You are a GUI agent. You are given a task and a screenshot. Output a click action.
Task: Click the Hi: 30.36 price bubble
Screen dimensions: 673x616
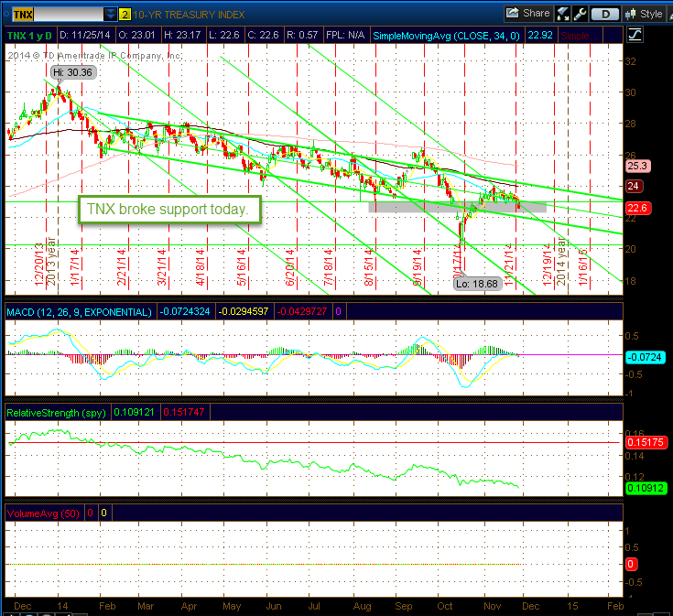coord(72,72)
